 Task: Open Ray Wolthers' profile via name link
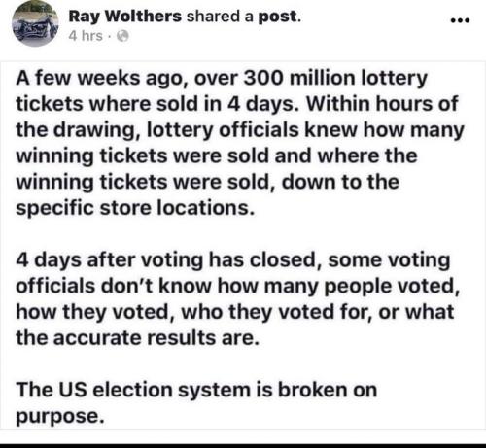tap(125, 17)
